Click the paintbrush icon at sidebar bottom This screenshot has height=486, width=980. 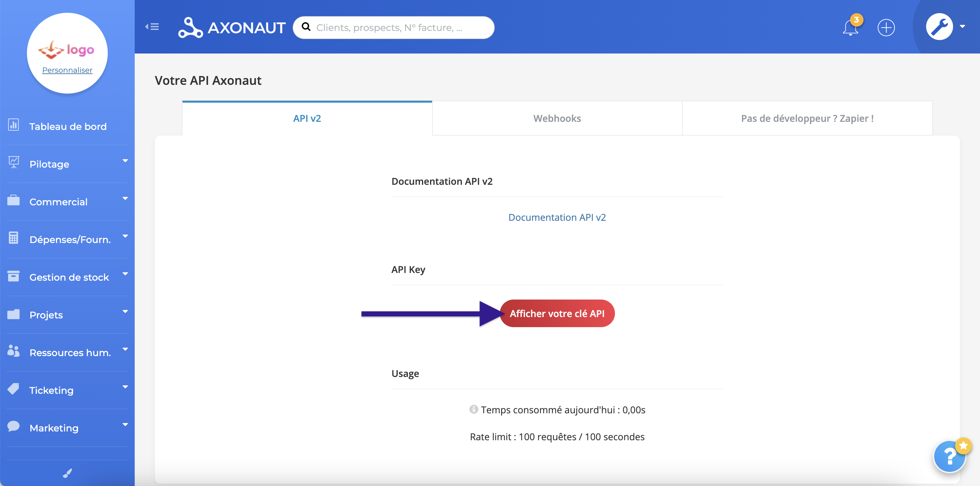tap(67, 473)
